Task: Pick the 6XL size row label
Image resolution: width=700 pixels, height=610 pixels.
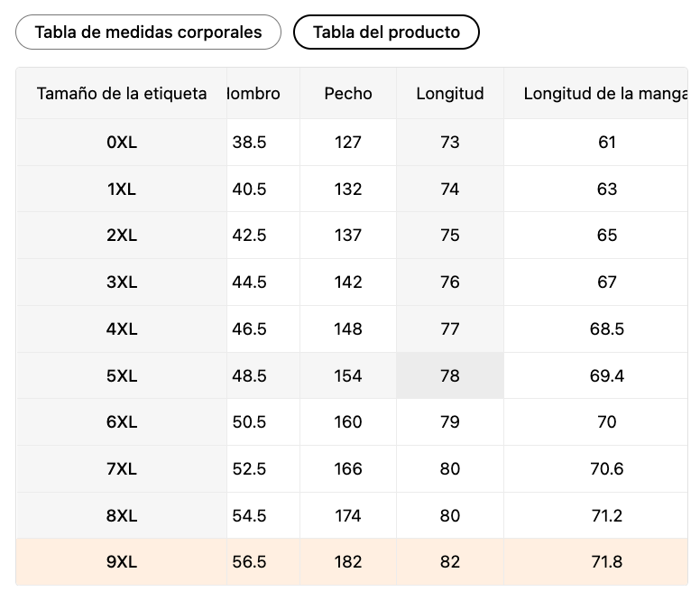Action: pyautogui.click(x=122, y=422)
